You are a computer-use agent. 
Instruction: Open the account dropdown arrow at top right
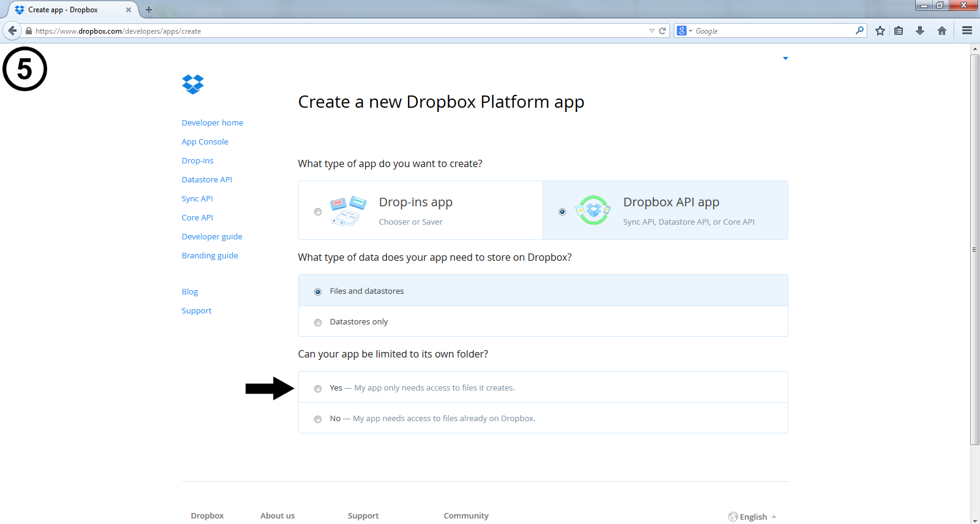click(x=785, y=58)
